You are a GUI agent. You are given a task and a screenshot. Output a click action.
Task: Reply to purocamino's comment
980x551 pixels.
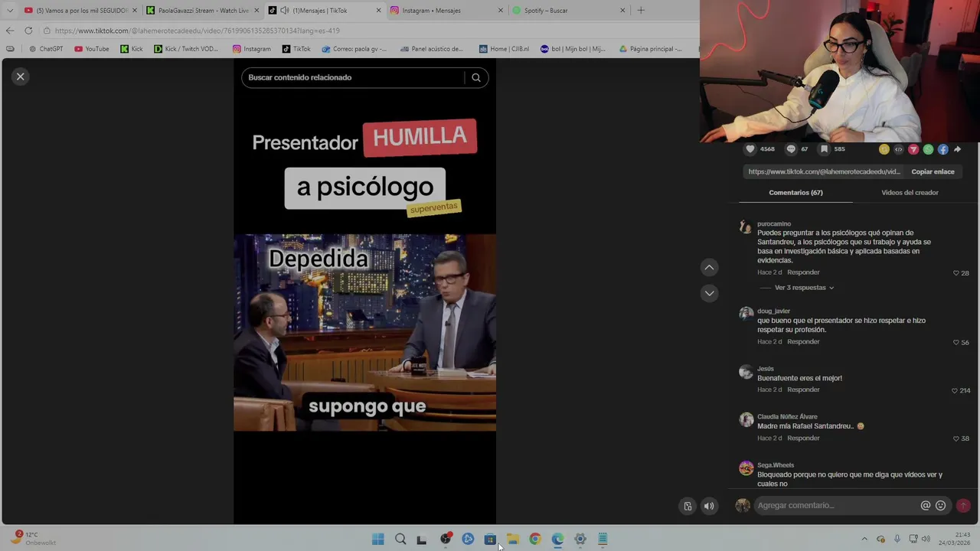[803, 272]
